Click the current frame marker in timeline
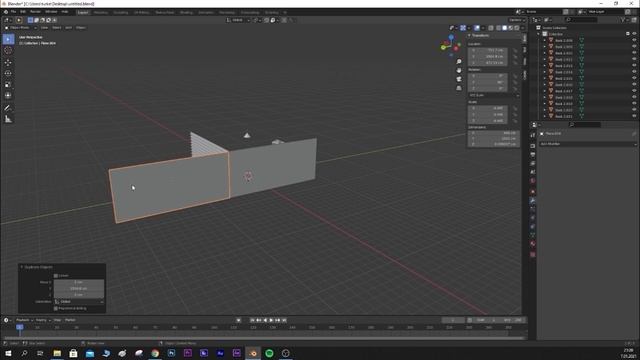This screenshot has width=640, height=360. pos(20,327)
